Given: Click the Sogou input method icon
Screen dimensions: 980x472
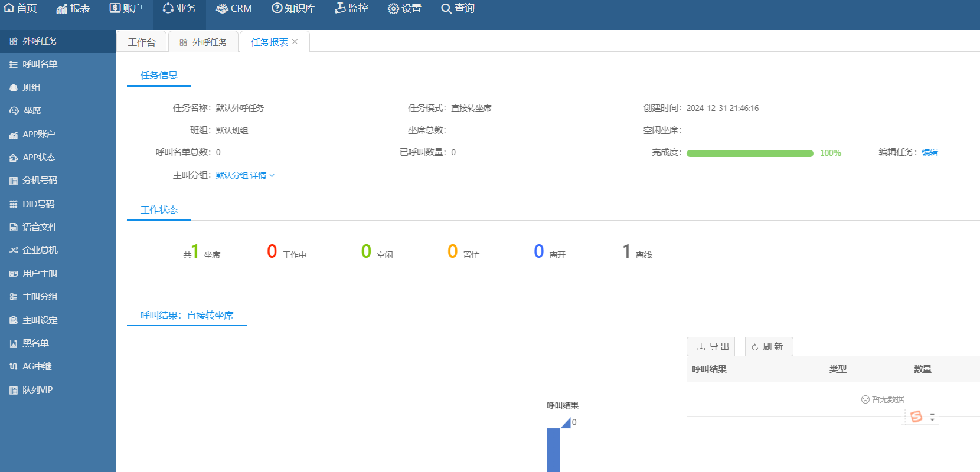Looking at the screenshot, I should [916, 417].
